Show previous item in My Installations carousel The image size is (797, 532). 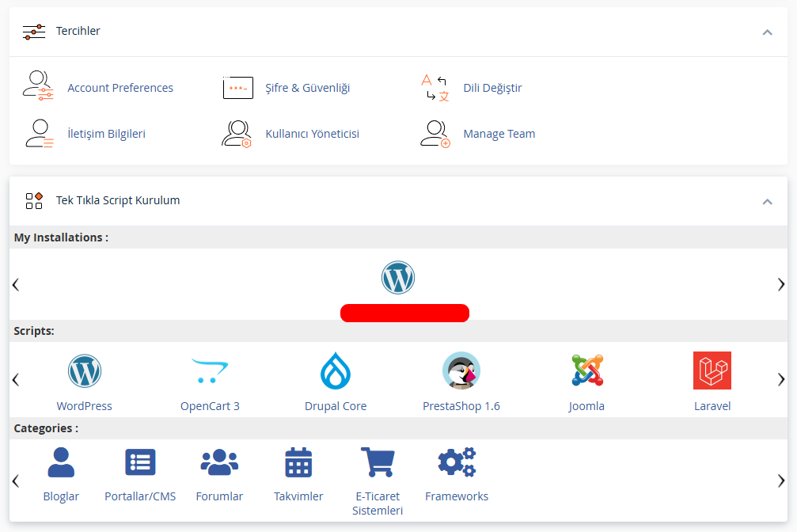coord(16,284)
